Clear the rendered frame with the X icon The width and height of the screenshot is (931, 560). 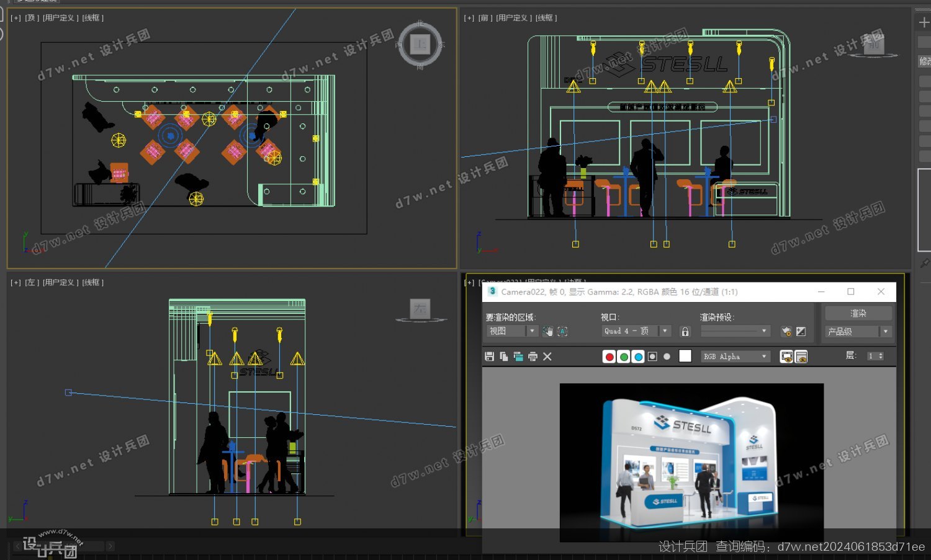pos(547,357)
